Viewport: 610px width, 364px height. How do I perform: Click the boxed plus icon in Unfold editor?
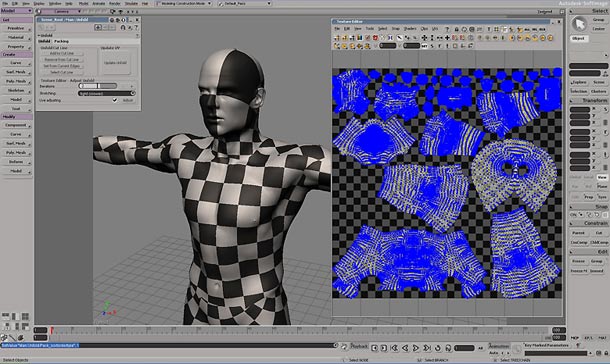98,28
